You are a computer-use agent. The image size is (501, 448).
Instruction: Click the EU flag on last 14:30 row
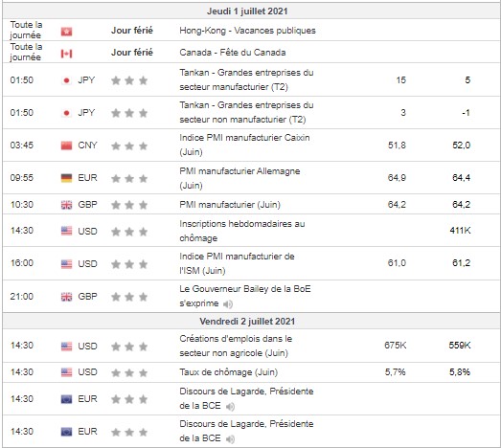(66, 432)
